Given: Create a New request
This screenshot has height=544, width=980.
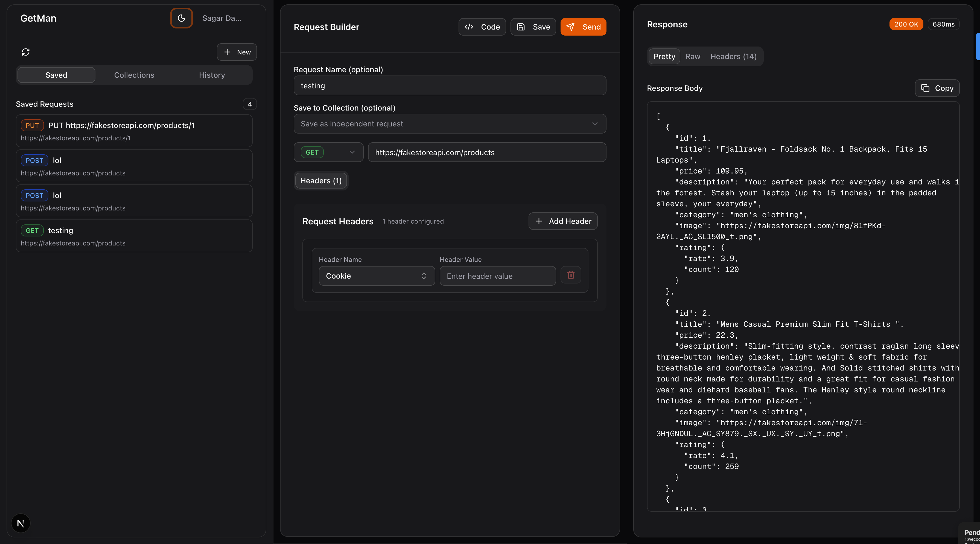Looking at the screenshot, I should pyautogui.click(x=237, y=52).
